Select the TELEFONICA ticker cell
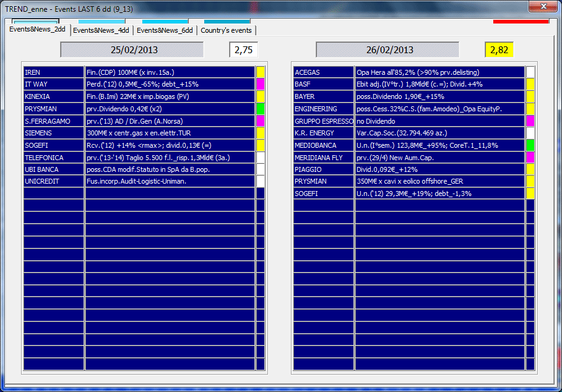562x392 pixels. (54, 157)
